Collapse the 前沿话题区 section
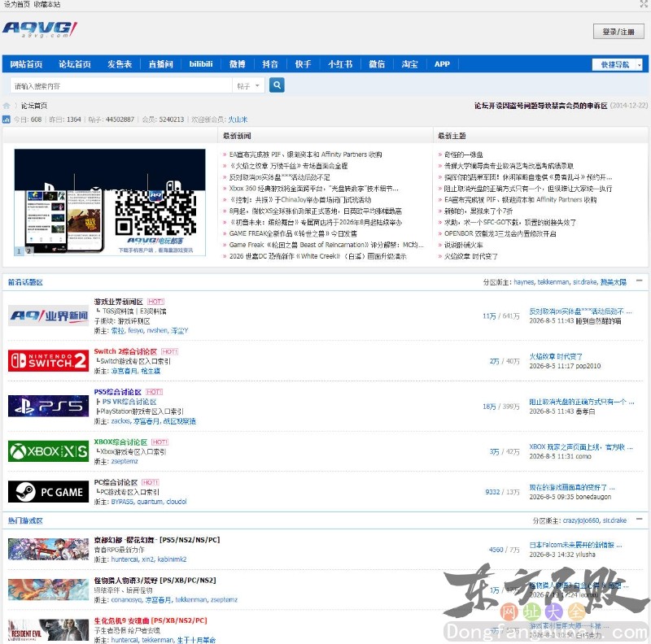The height and width of the screenshot is (644, 651). click(x=640, y=281)
